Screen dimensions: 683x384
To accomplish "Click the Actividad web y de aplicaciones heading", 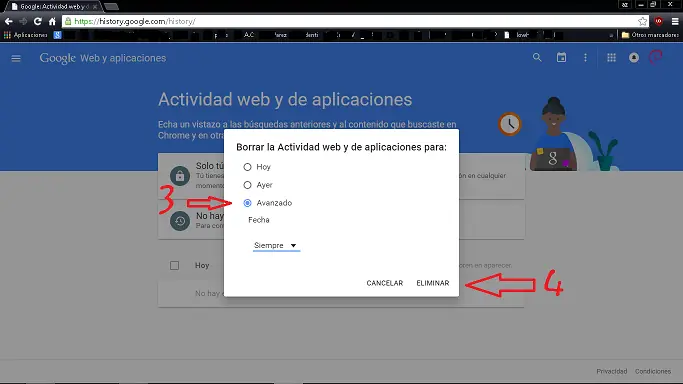I will 285,99.
